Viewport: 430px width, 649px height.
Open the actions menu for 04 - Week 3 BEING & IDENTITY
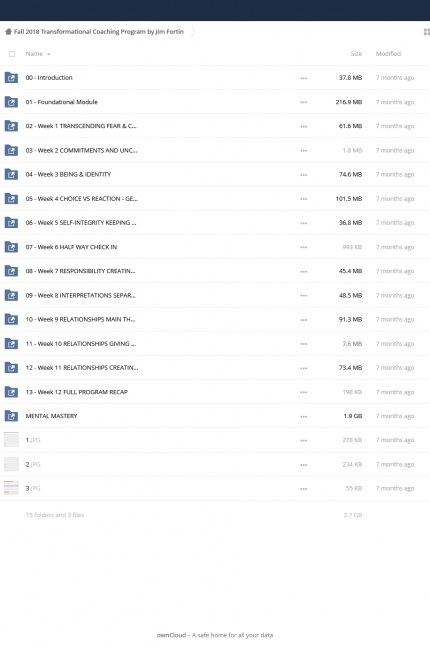tap(304, 175)
